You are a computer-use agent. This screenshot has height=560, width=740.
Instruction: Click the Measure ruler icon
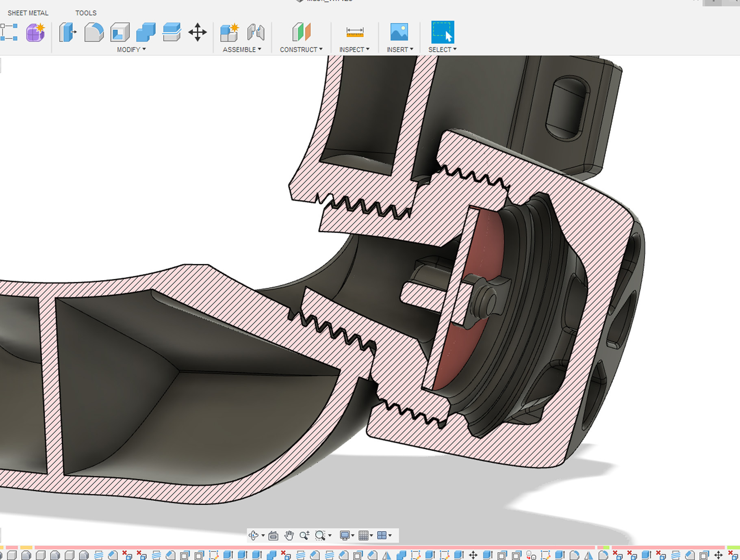tap(355, 32)
